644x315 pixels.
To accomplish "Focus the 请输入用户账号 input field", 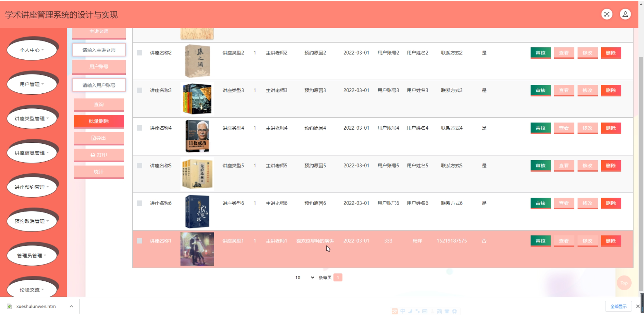I will 99,85.
